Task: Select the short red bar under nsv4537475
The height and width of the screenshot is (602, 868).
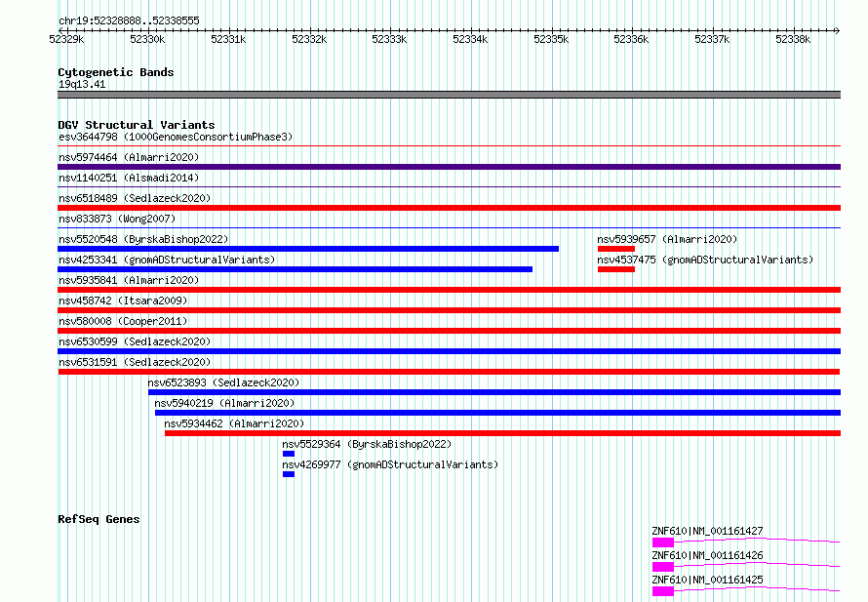Action: 616,269
